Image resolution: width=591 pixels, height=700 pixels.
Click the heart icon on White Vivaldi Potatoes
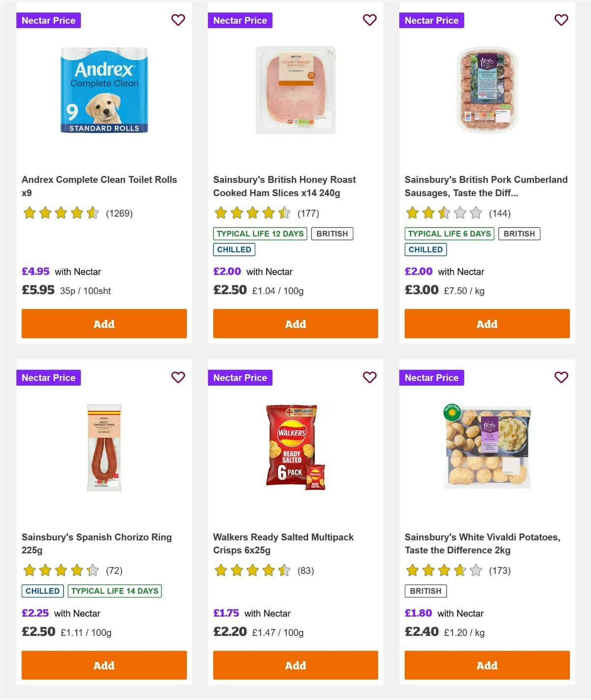pyautogui.click(x=561, y=377)
